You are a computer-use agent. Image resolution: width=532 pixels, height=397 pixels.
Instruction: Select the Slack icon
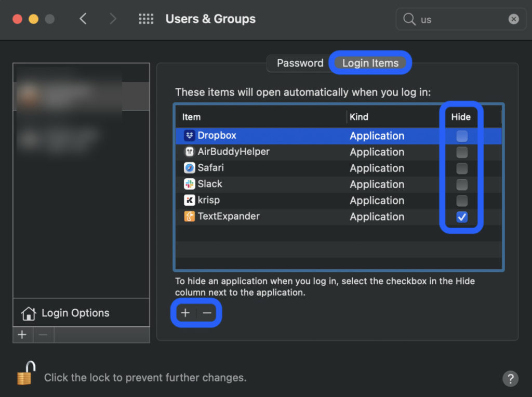(x=189, y=184)
